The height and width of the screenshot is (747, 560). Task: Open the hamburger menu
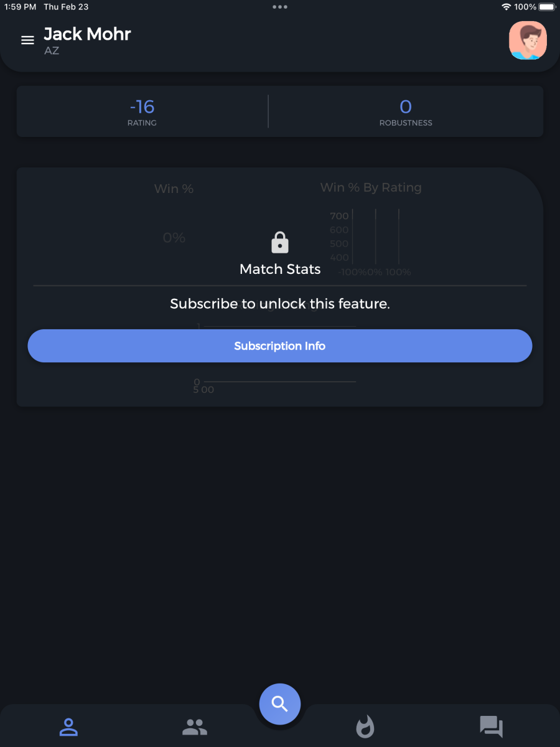[27, 40]
